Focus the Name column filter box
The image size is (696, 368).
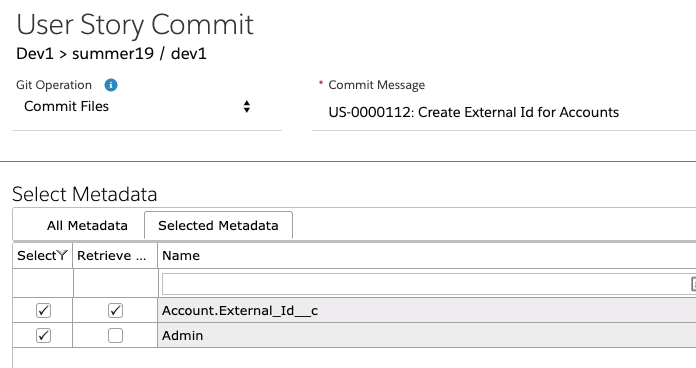click(425, 284)
